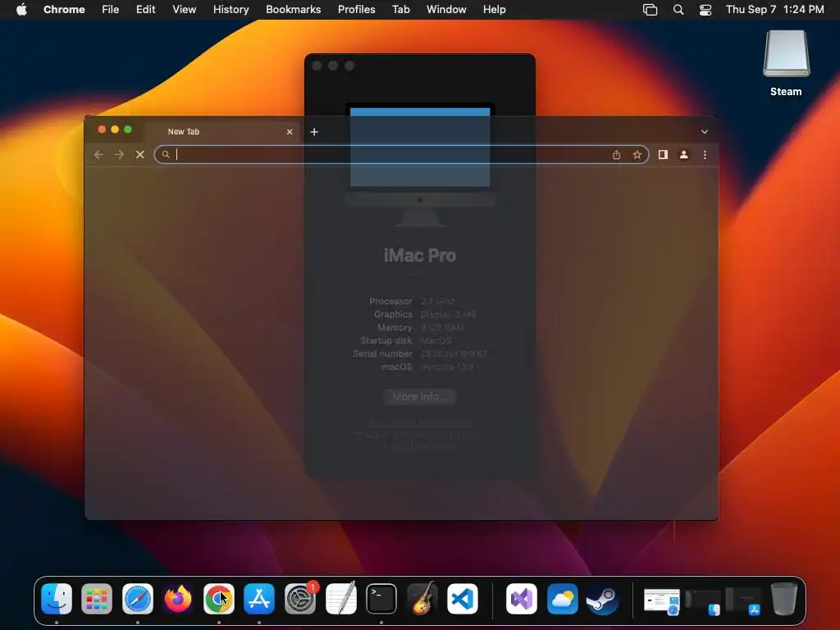The image size is (840, 630).
Task: Open TextEdit from the Dock
Action: (340, 598)
